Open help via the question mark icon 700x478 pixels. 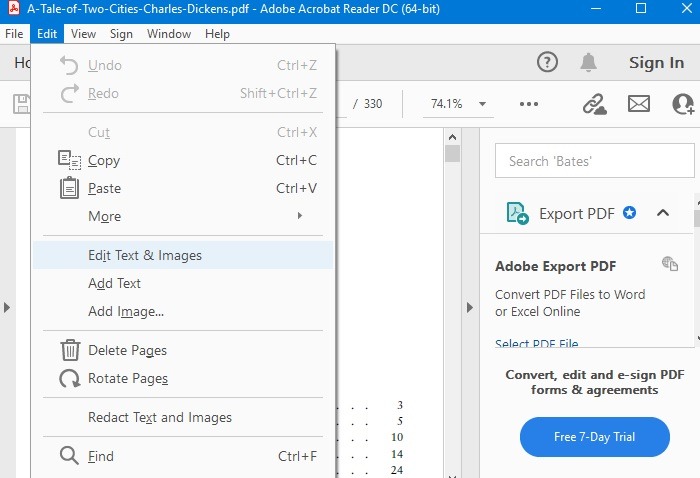547,62
